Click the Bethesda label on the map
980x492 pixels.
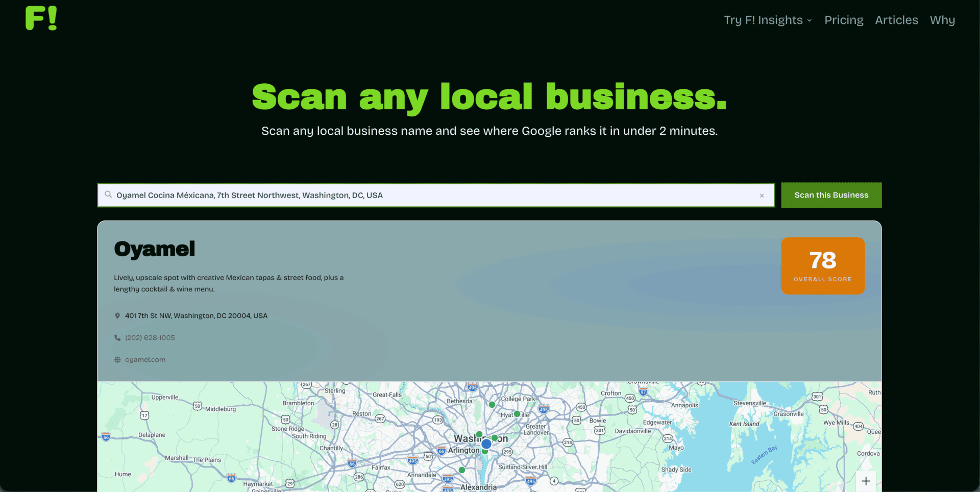[459, 401]
